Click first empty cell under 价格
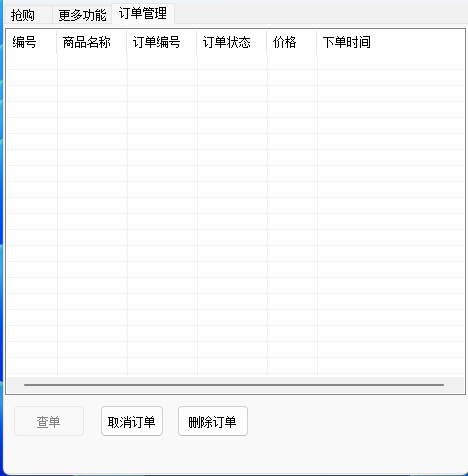Image resolution: width=468 pixels, height=476 pixels. [x=292, y=62]
